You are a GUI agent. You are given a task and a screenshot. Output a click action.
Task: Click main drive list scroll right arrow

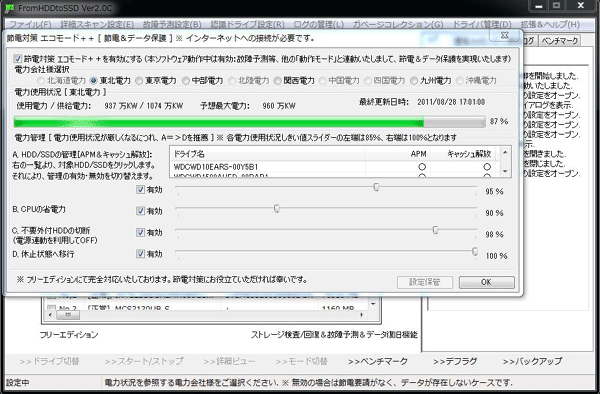(362, 315)
